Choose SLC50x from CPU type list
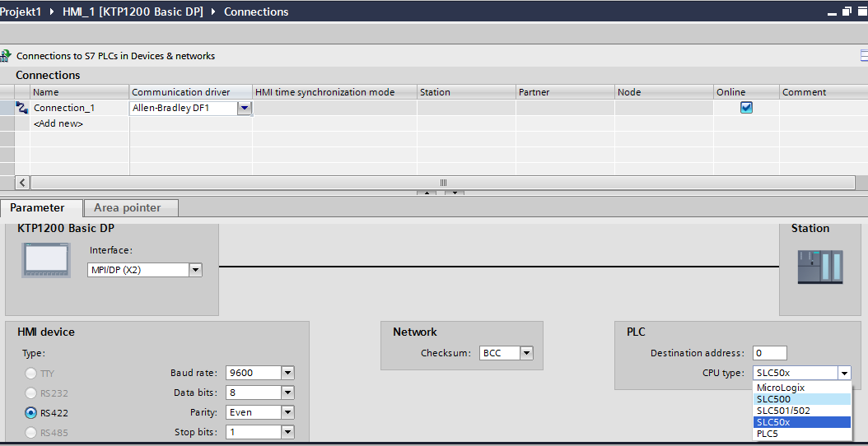The width and height of the screenshot is (868, 446). click(x=801, y=422)
